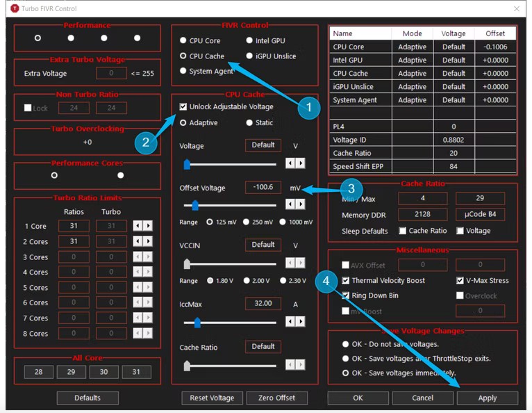Decrease 1 Core ratio with left arrow
The image size is (532, 413).
pyautogui.click(x=138, y=226)
